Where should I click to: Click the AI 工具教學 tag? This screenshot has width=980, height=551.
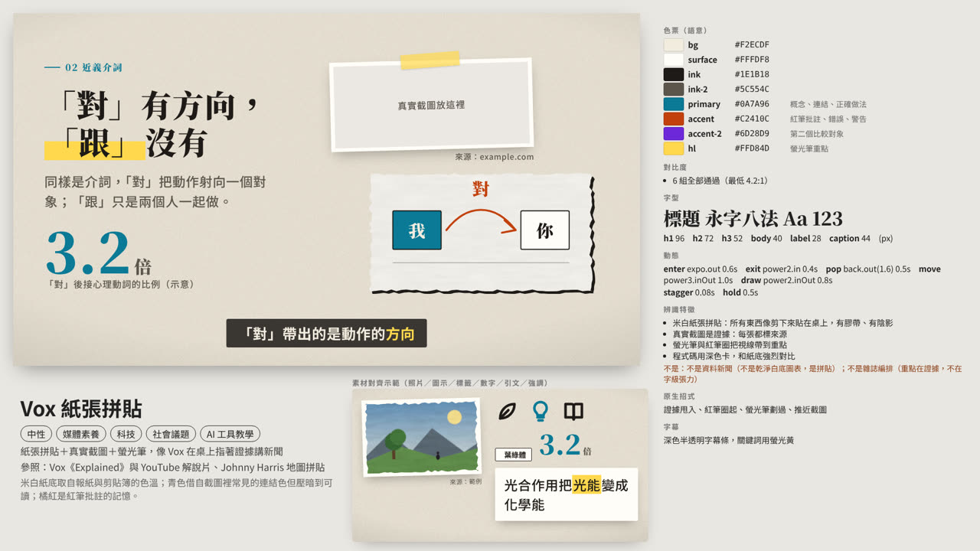[x=230, y=434]
